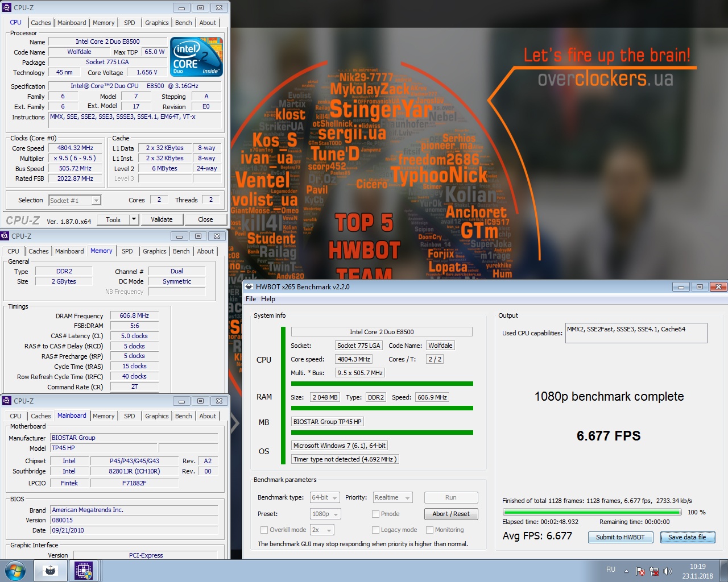This screenshot has height=582, width=728.
Task: Minimize the Mainboard CPU-Z window
Action: [x=181, y=401]
